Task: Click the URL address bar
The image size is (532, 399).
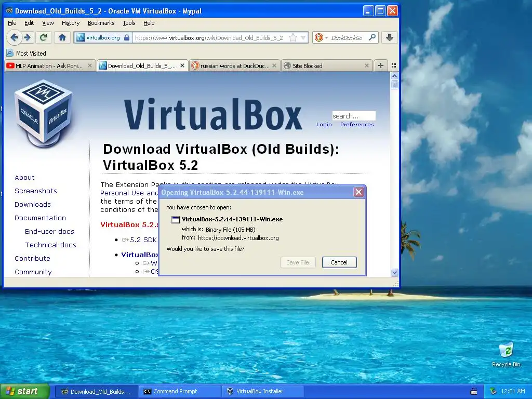Action: (x=210, y=37)
